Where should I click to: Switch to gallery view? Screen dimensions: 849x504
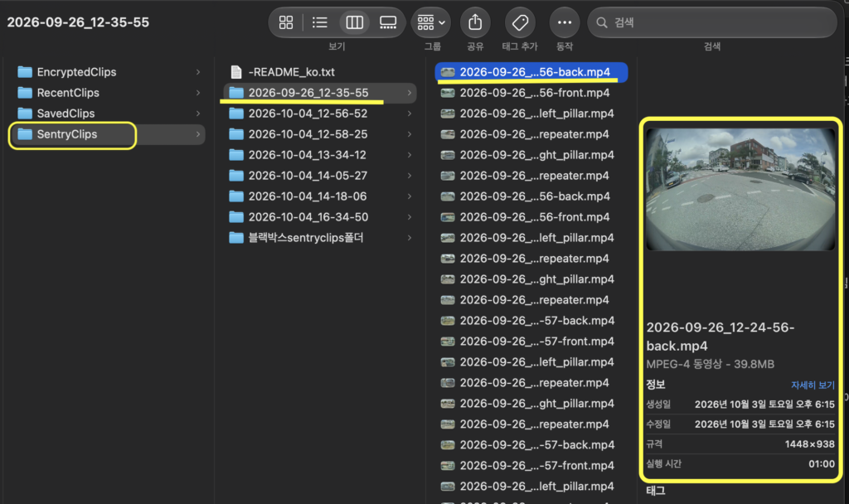(388, 22)
